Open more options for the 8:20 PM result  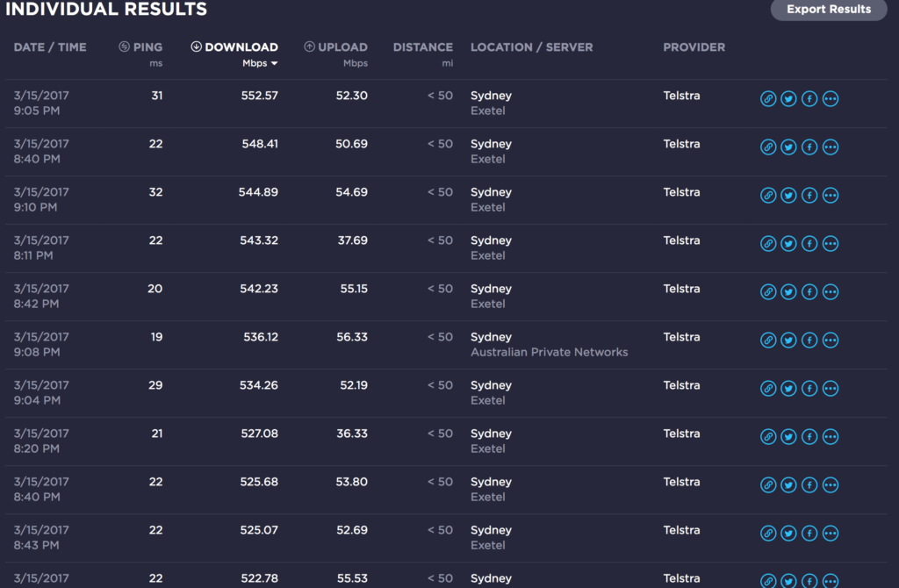point(831,437)
